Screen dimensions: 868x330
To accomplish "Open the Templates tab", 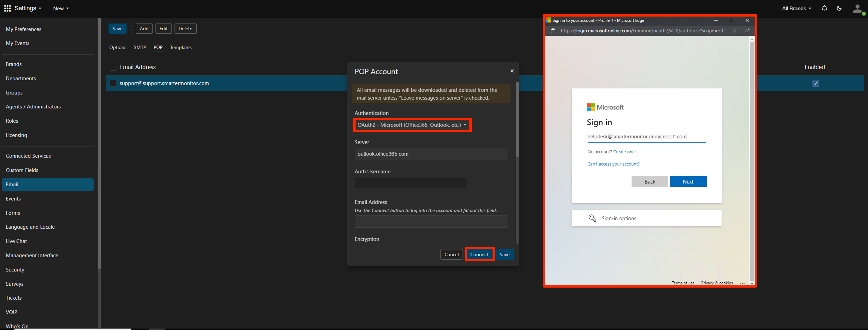I will click(181, 47).
